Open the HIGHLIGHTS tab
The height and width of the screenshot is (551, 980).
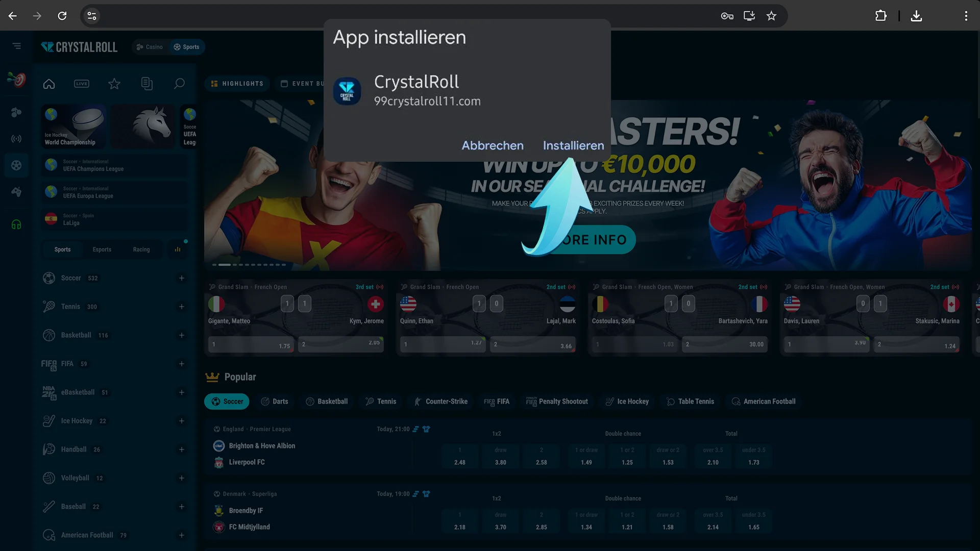click(237, 84)
